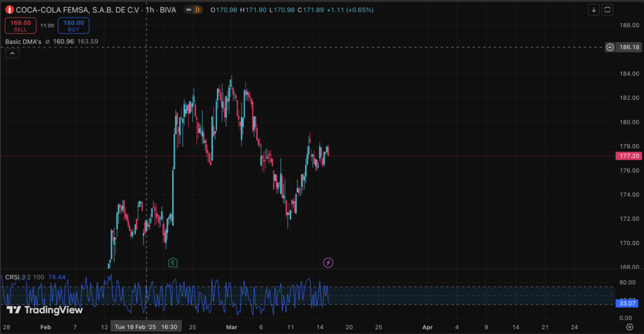Click the down-arrow download button

pos(594,10)
